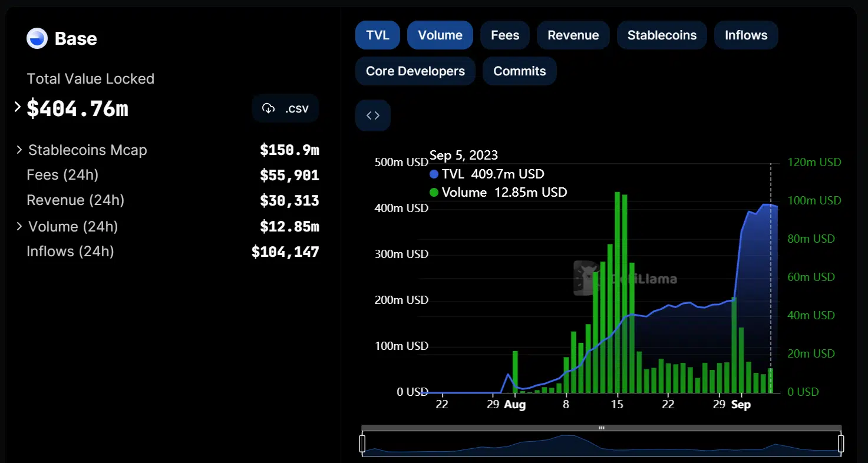Image resolution: width=868 pixels, height=463 pixels.
Task: Click the Inflows (24h) label
Action: coord(70,252)
